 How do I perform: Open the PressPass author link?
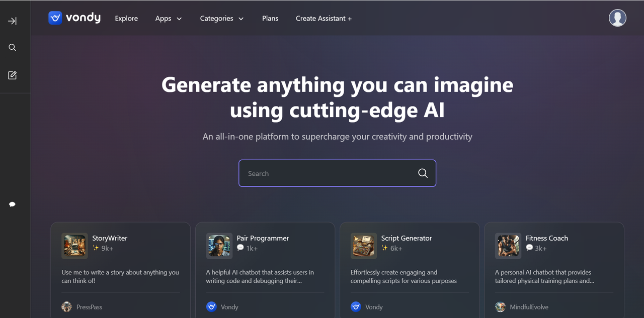pyautogui.click(x=82, y=307)
